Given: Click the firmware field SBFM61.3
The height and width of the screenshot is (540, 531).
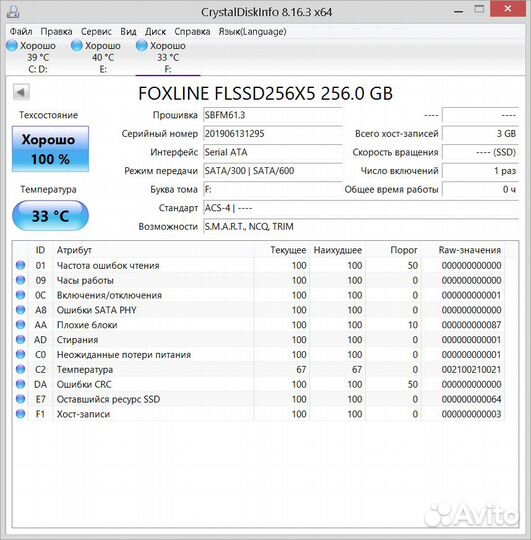Looking at the screenshot, I should [x=272, y=115].
